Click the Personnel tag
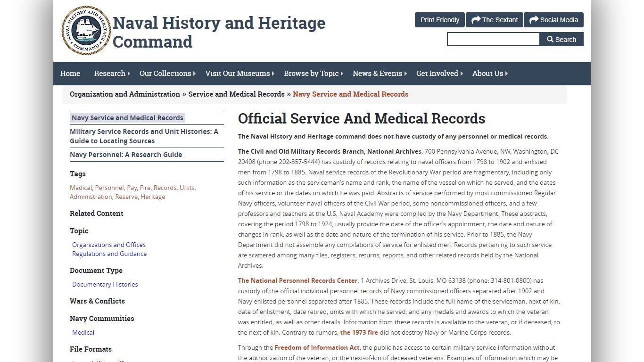Screen dimensions: 644x362 pos(109,188)
